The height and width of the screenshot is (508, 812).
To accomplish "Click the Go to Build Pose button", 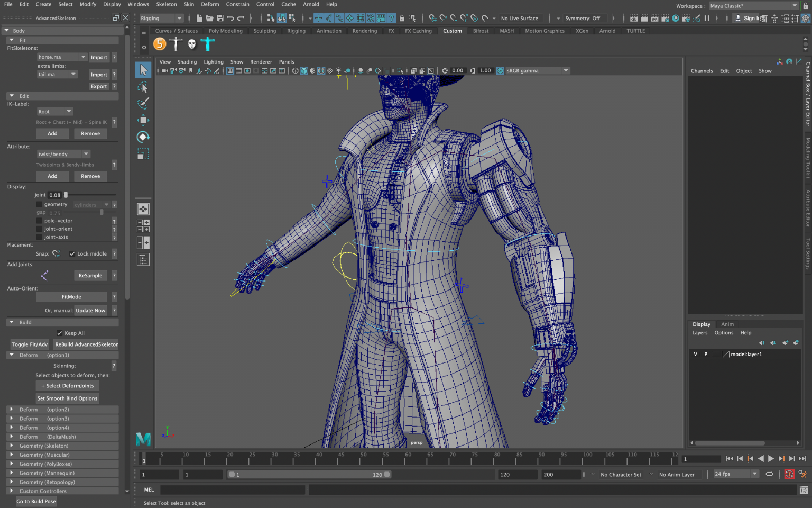I will (36, 501).
